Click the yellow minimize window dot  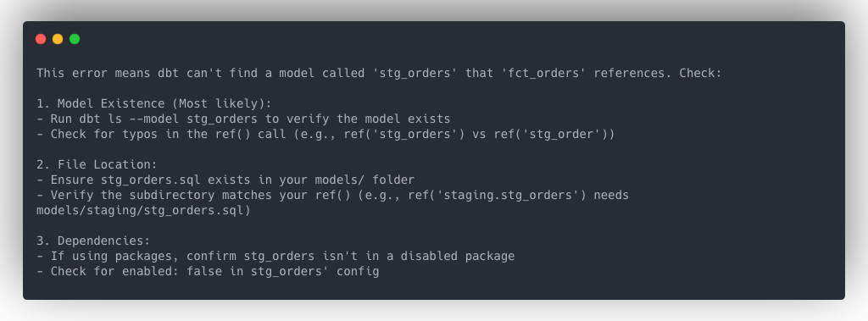pos(58,39)
